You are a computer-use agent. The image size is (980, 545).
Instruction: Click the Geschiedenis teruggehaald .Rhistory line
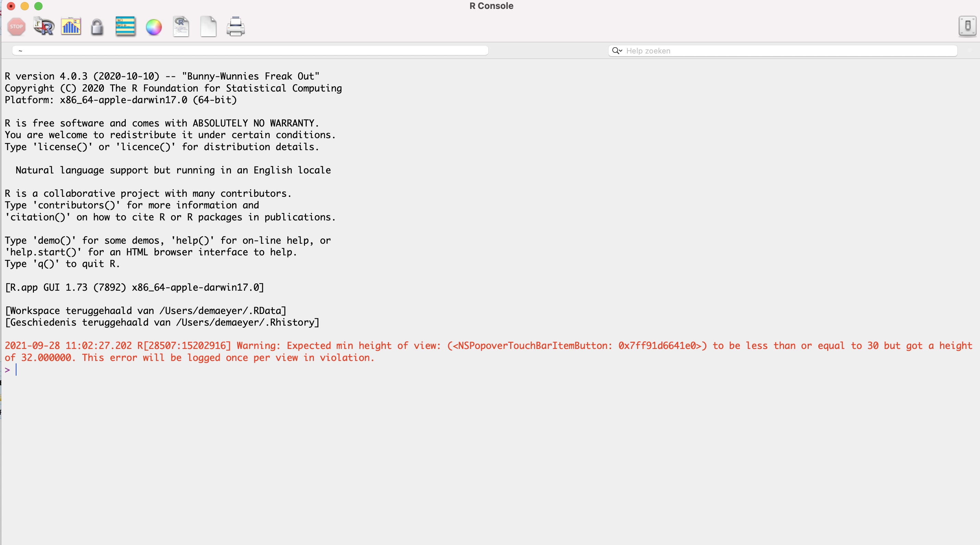tap(162, 322)
